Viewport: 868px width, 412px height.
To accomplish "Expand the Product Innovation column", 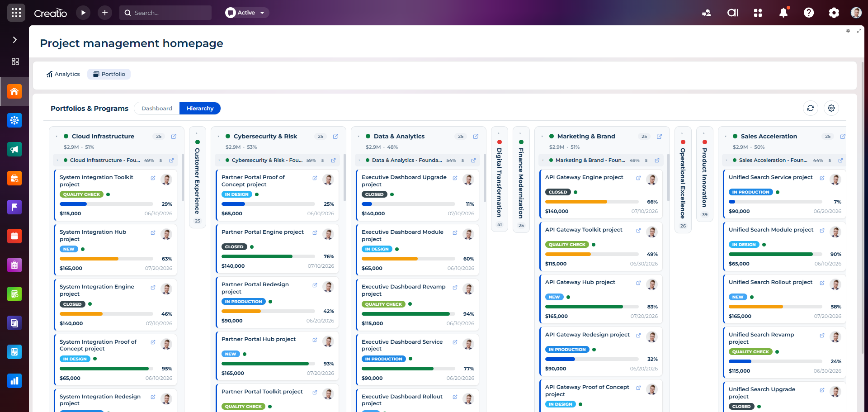I will coord(704,133).
